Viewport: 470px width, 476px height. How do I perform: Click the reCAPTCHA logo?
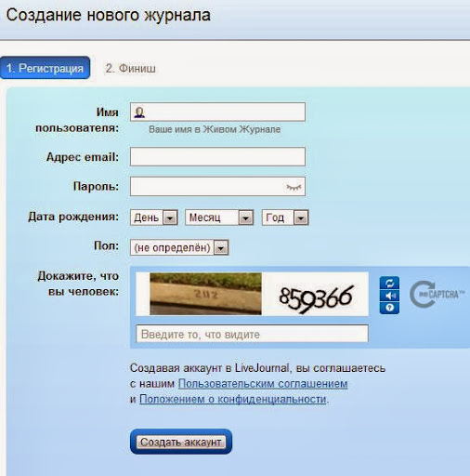437,294
